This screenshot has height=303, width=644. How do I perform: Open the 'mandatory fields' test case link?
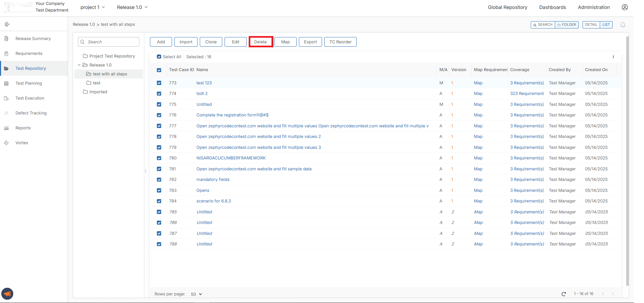(213, 180)
